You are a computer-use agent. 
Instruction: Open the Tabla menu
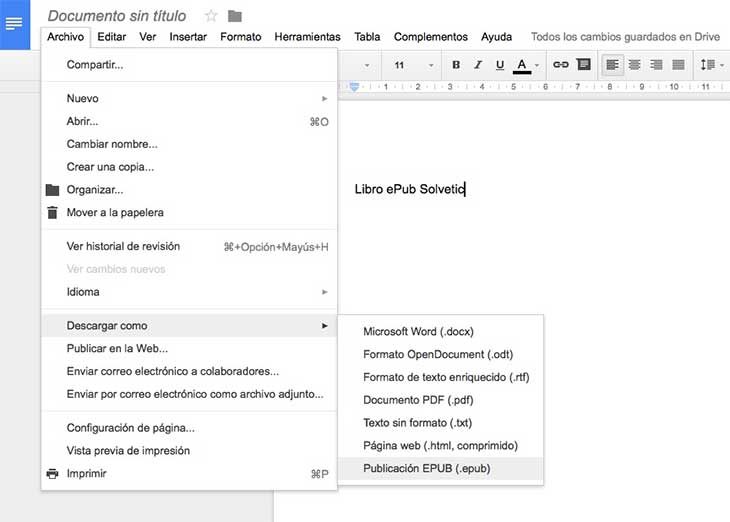367,37
